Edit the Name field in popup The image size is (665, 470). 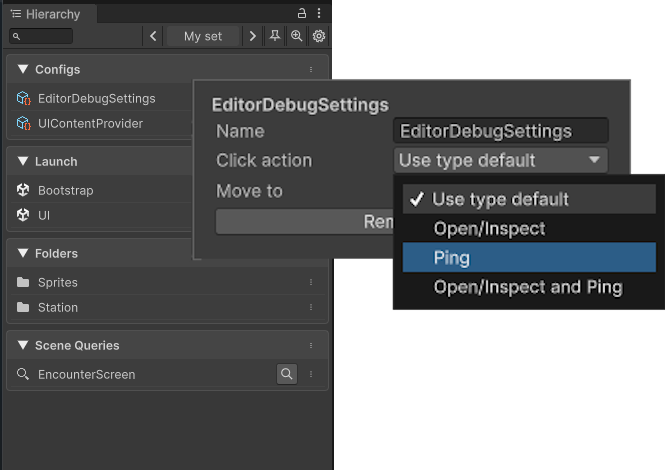(501, 131)
